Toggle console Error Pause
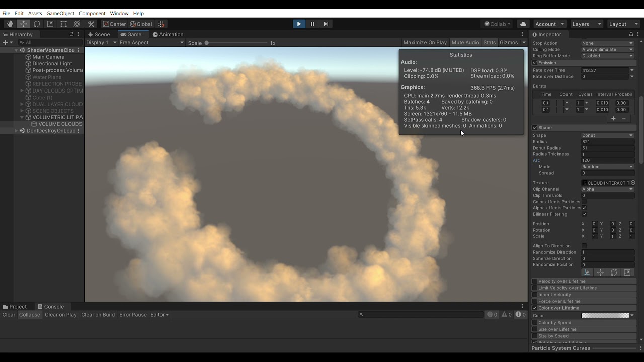The height and width of the screenshot is (362, 644). [133, 315]
